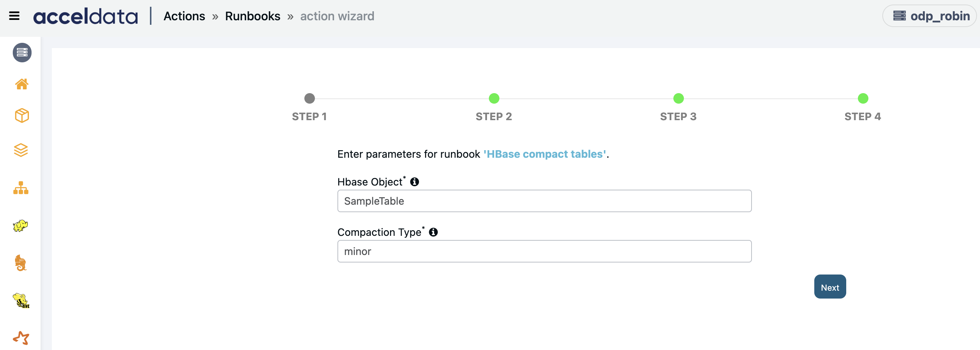This screenshot has width=980, height=350.
Task: Open the orange squirrel sidebar icon
Action: coord(21,263)
